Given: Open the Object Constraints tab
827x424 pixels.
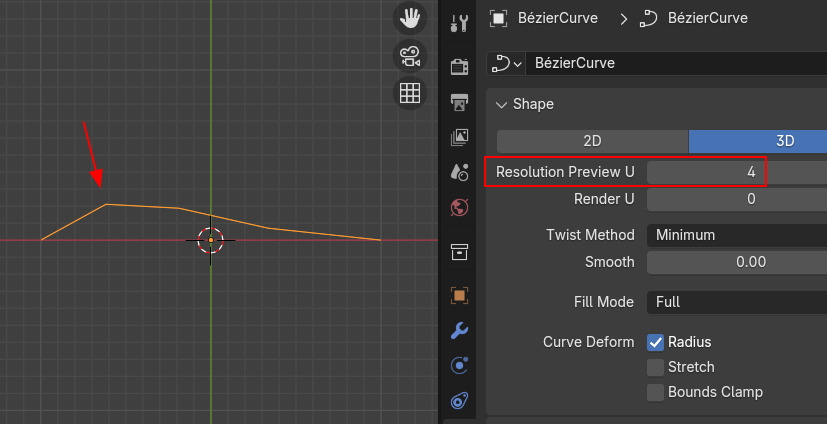Looking at the screenshot, I should [x=459, y=401].
